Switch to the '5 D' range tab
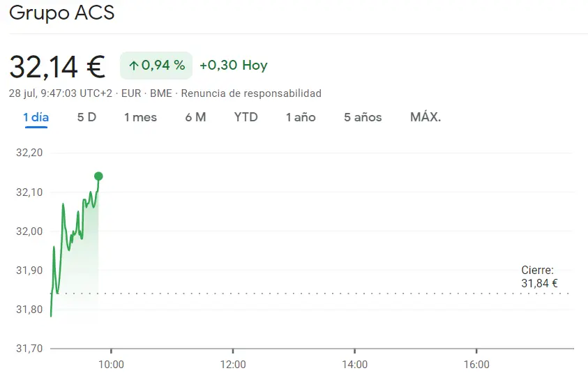The height and width of the screenshot is (380, 588). 86,117
